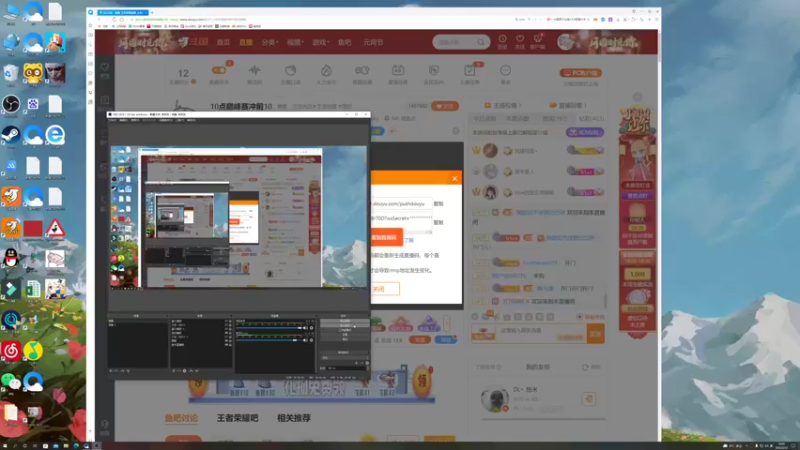Expand the 分类 dropdown in Douyu nav
Viewport: 800px width, 450px height.
[270, 42]
